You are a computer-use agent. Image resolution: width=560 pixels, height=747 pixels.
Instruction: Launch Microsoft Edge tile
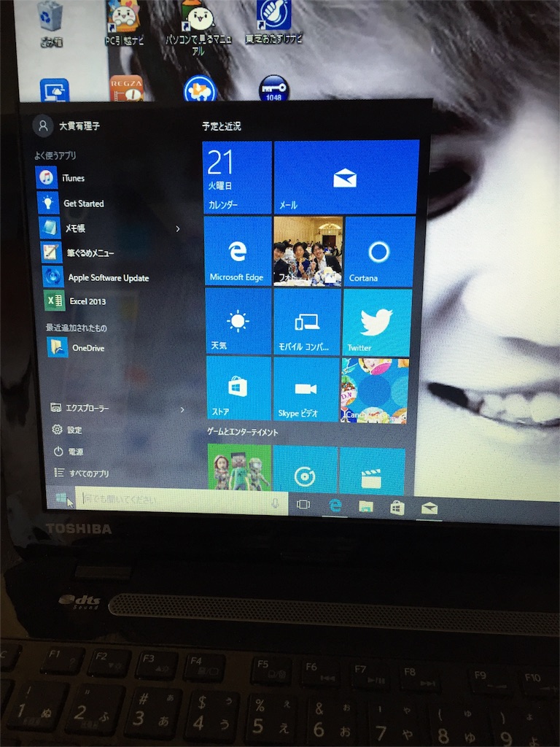click(x=237, y=251)
